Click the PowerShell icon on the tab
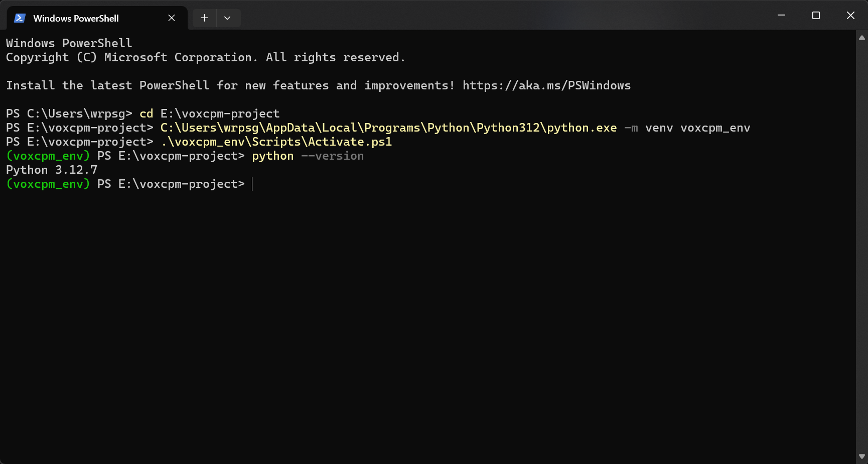The height and width of the screenshot is (464, 868). (20, 18)
